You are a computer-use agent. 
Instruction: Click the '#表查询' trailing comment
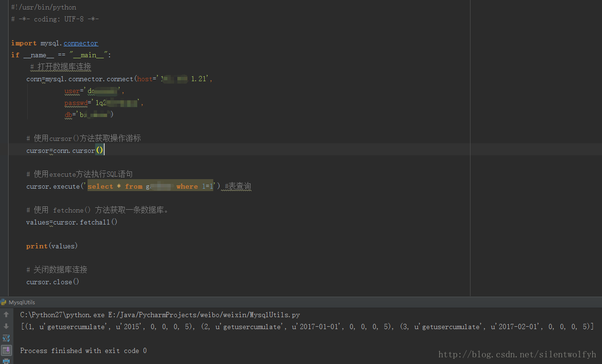238,186
